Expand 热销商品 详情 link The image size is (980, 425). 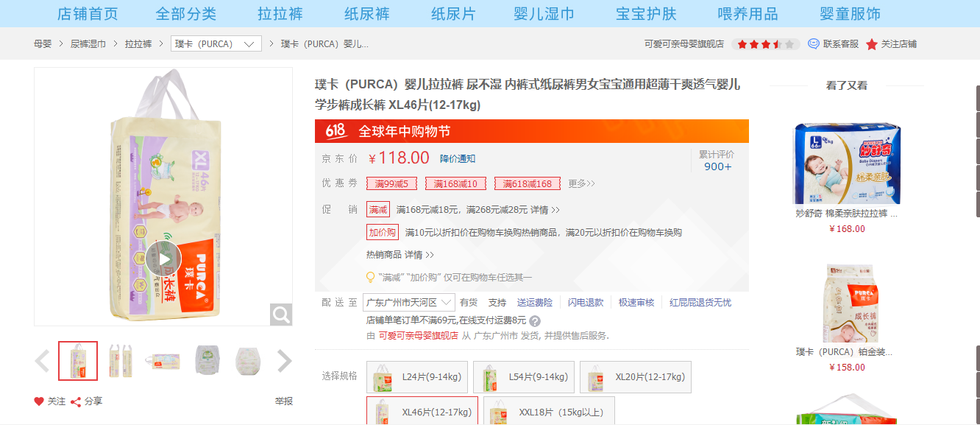coord(419,255)
